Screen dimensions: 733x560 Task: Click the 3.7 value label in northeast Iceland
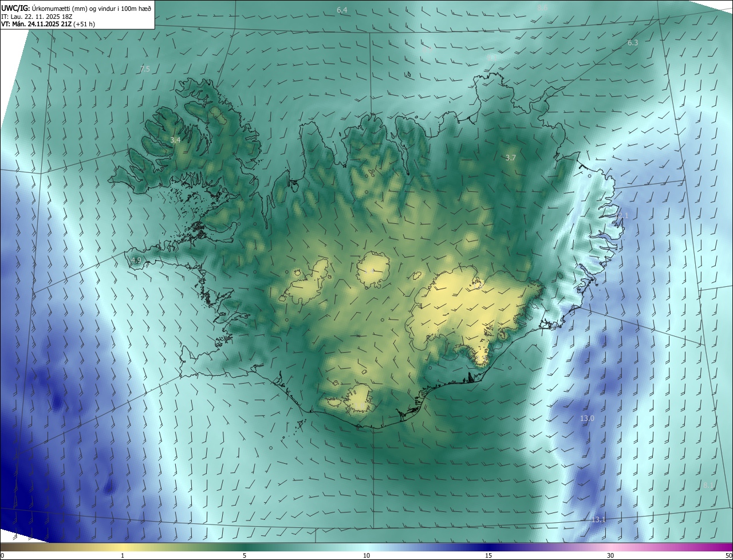point(511,157)
